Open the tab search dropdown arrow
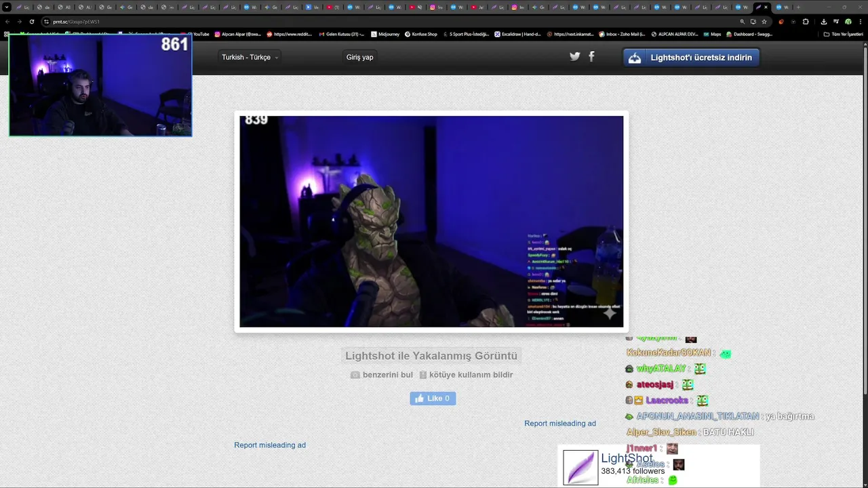Image resolution: width=868 pixels, height=488 pixels. point(7,7)
